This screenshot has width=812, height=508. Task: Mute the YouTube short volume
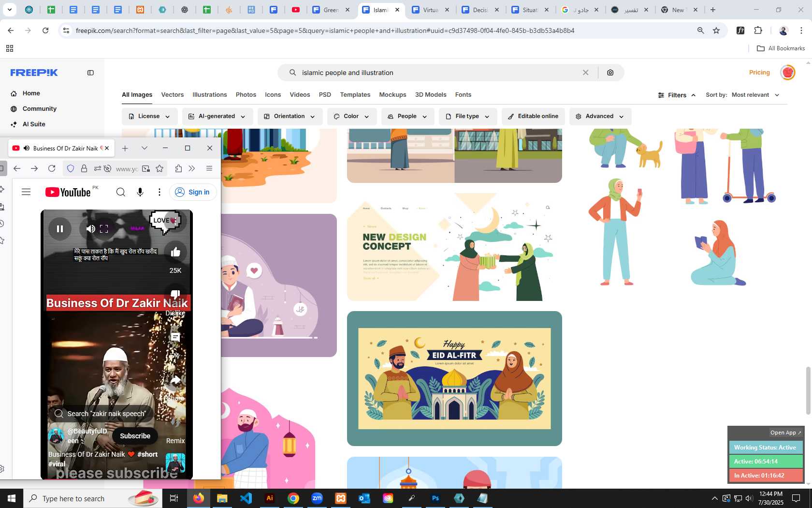pyautogui.click(x=90, y=229)
